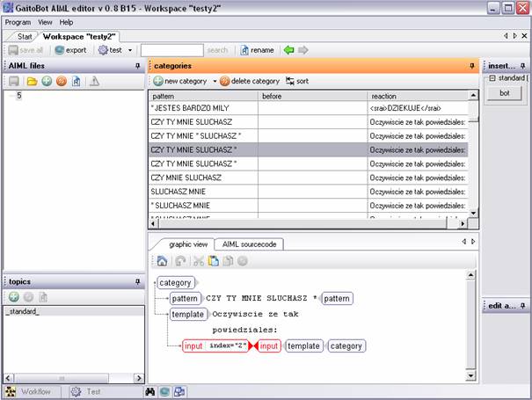Toggle the topics panel pin
The width and height of the screenshot is (532, 400).
coord(137,281)
